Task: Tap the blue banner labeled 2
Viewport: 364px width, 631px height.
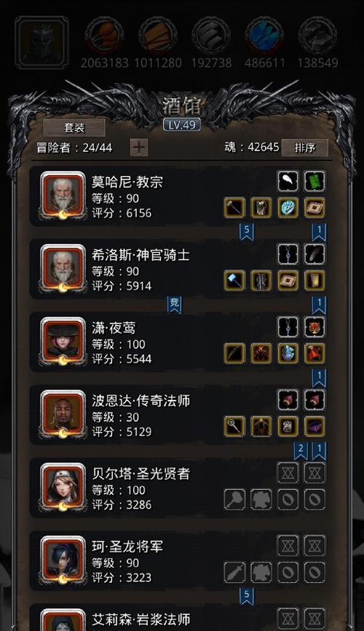Action: [x=301, y=451]
